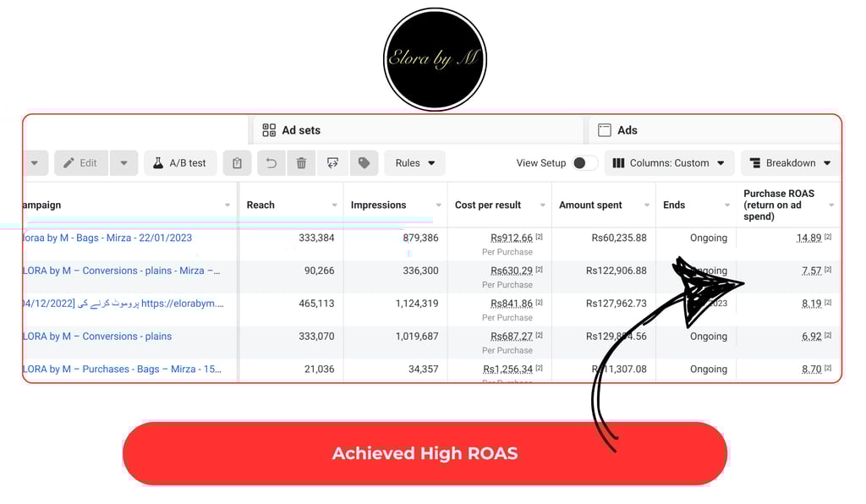The height and width of the screenshot is (504, 866).
Task: Open the Conversions - plains campaign without Mirza
Action: point(98,337)
